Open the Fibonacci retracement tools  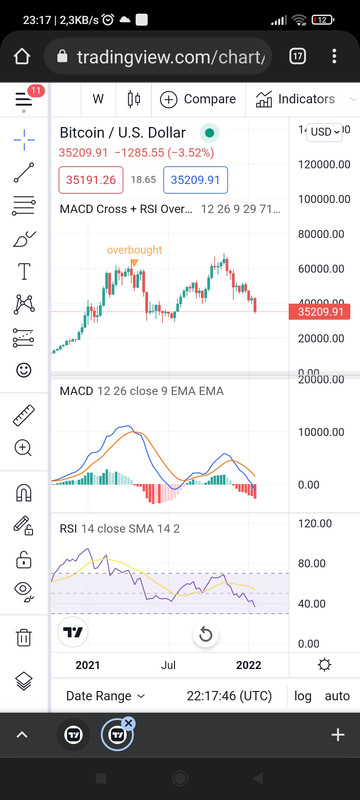(24, 206)
